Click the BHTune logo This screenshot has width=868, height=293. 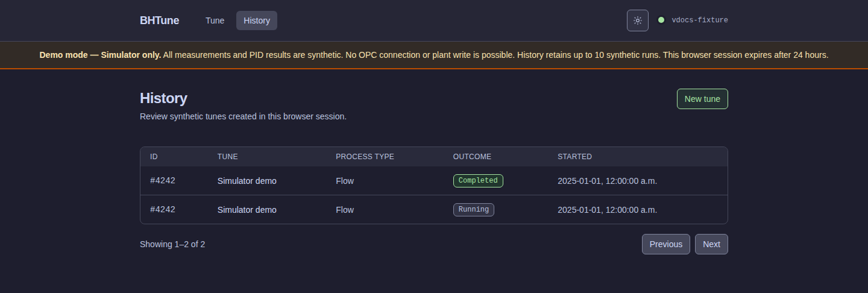(159, 20)
